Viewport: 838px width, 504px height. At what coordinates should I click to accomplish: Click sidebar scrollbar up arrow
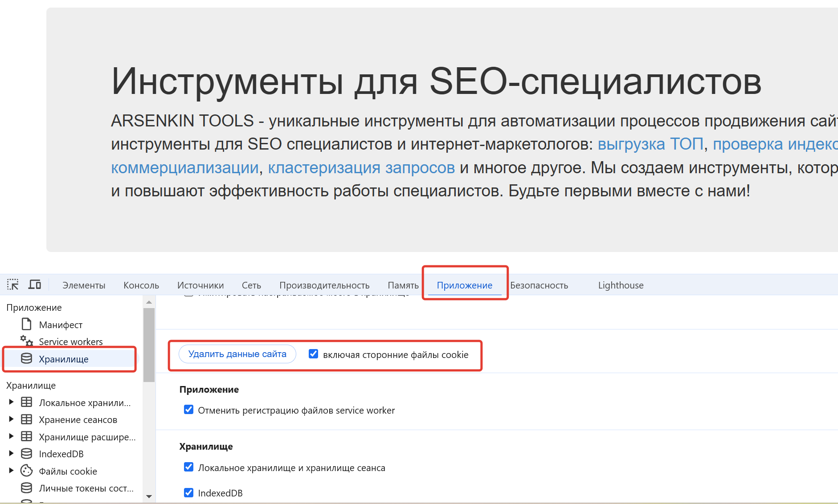(x=149, y=302)
